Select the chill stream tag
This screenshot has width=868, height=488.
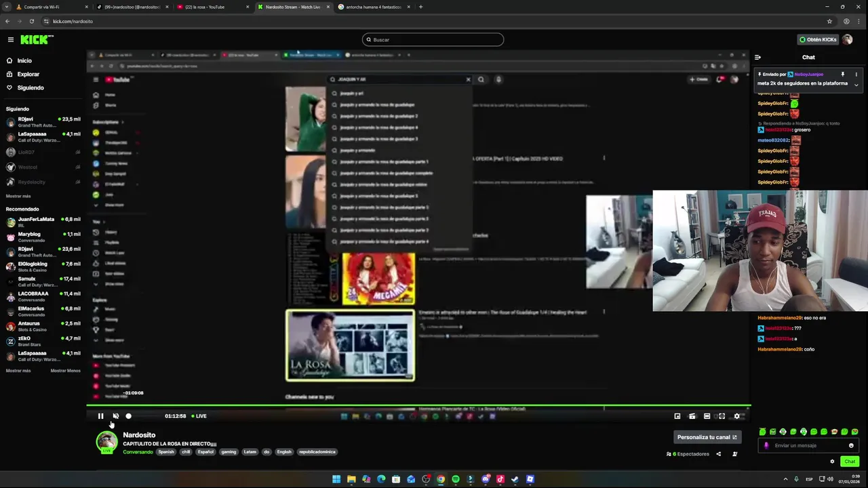click(x=186, y=452)
